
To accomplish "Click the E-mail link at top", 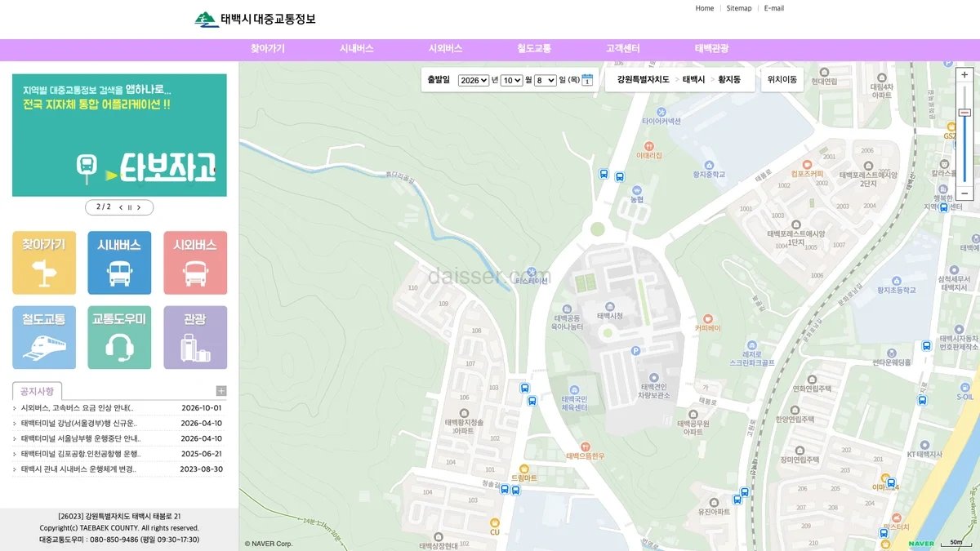I will (774, 8).
